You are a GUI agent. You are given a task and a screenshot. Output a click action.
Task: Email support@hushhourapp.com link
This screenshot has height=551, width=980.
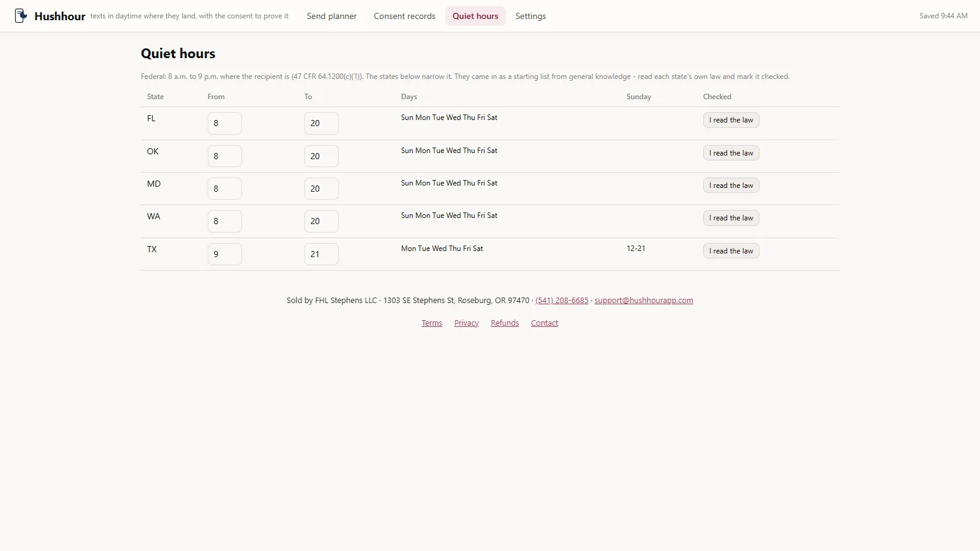[x=644, y=301]
